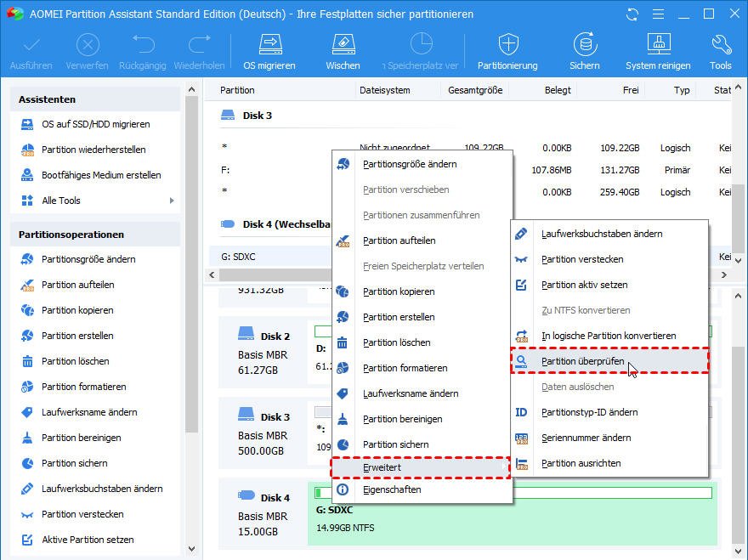Screen dimensions: 748x560
Task: Select the Disk 2 Basis MBR block
Action: [x=263, y=353]
